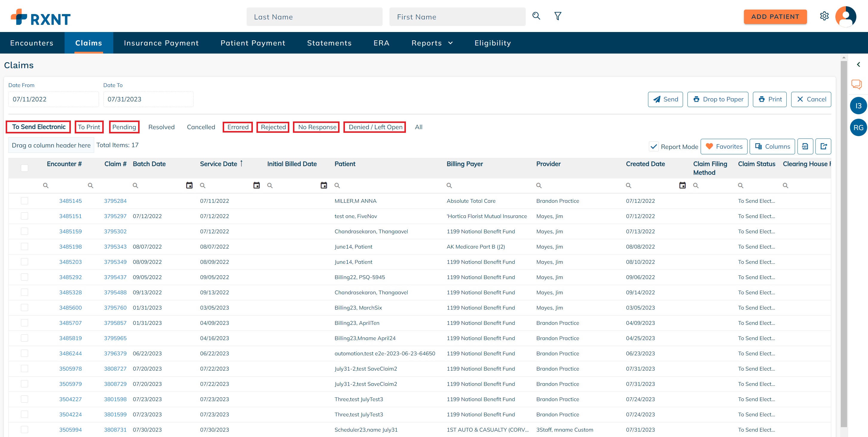Open the settings gear icon
The height and width of the screenshot is (437, 868).
pyautogui.click(x=825, y=16)
